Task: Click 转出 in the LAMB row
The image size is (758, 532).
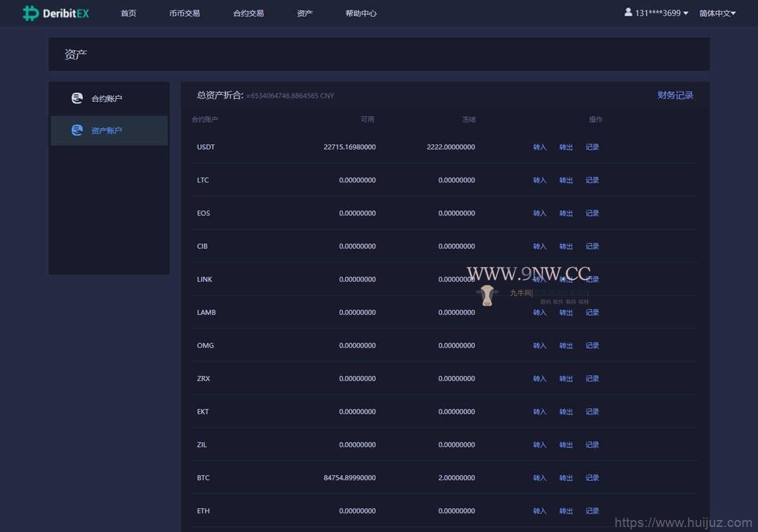Action: click(x=566, y=313)
